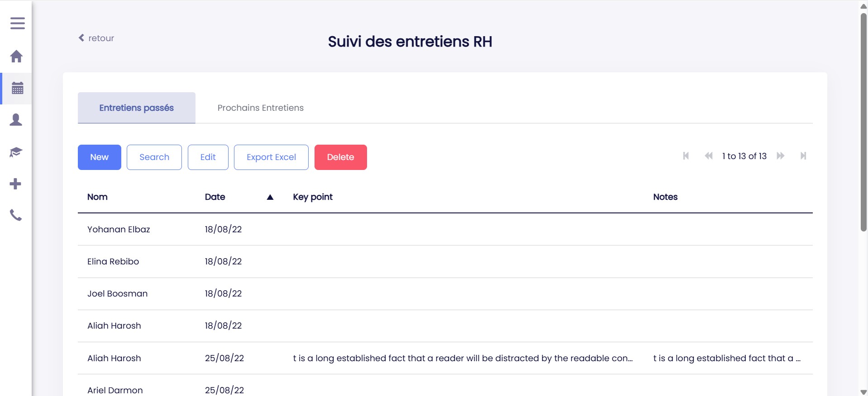The height and width of the screenshot is (396, 868).
Task: Jump to first page of results
Action: [x=686, y=156]
